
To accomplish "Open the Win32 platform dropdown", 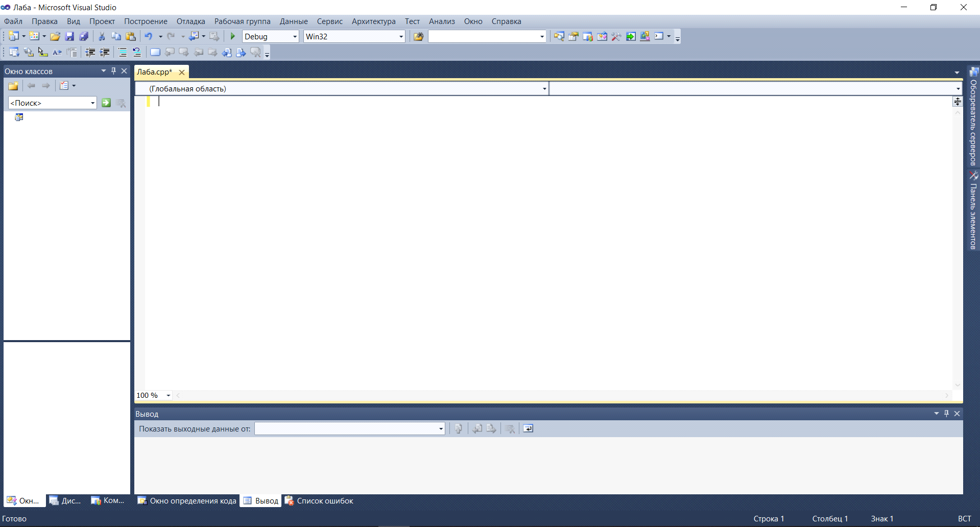I will pos(401,37).
